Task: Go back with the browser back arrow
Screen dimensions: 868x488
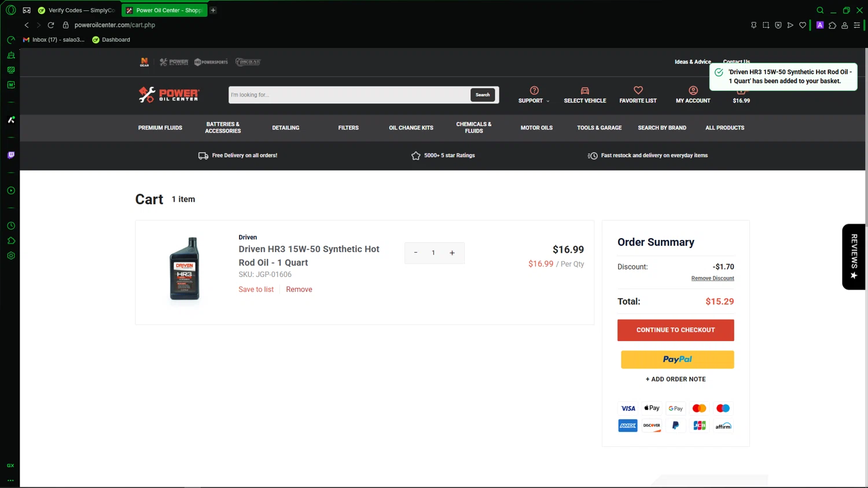Action: point(27,25)
